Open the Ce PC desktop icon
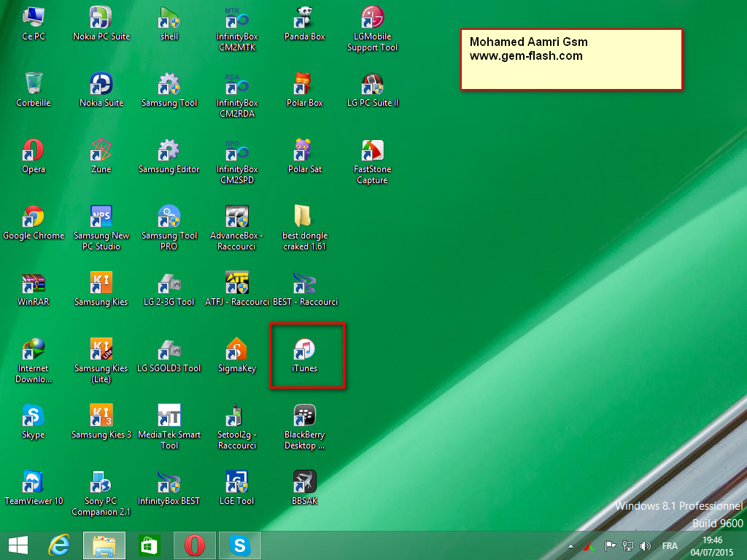This screenshot has height=560, width=747. 34,24
